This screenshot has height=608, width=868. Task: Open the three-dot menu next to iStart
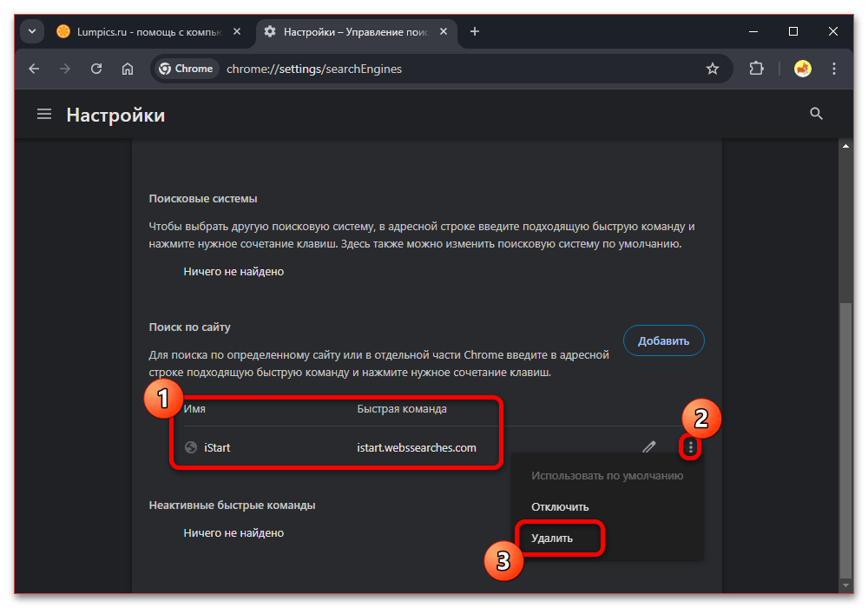[x=690, y=446]
